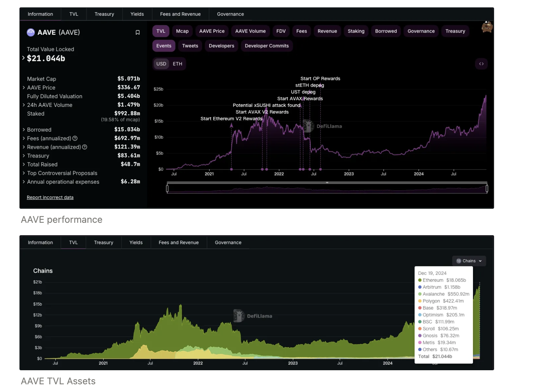Show the Staking series chip

(356, 31)
